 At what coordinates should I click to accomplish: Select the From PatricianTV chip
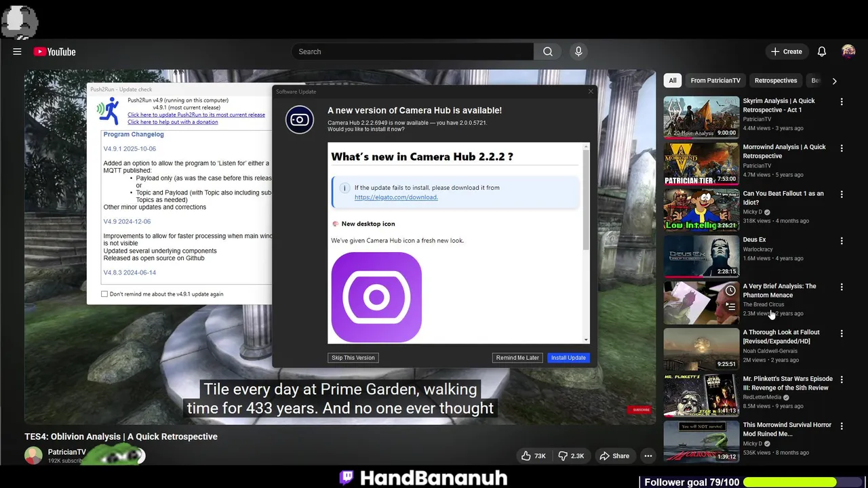click(x=715, y=81)
